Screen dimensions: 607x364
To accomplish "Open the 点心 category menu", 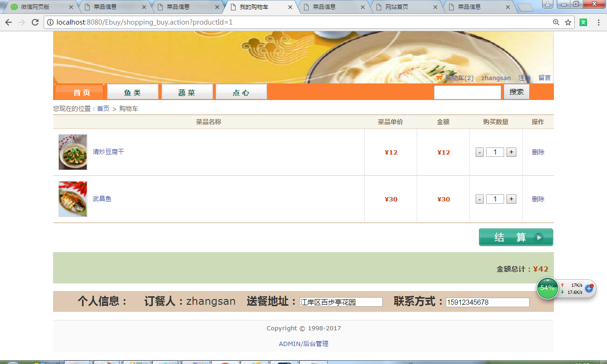I will [x=241, y=92].
